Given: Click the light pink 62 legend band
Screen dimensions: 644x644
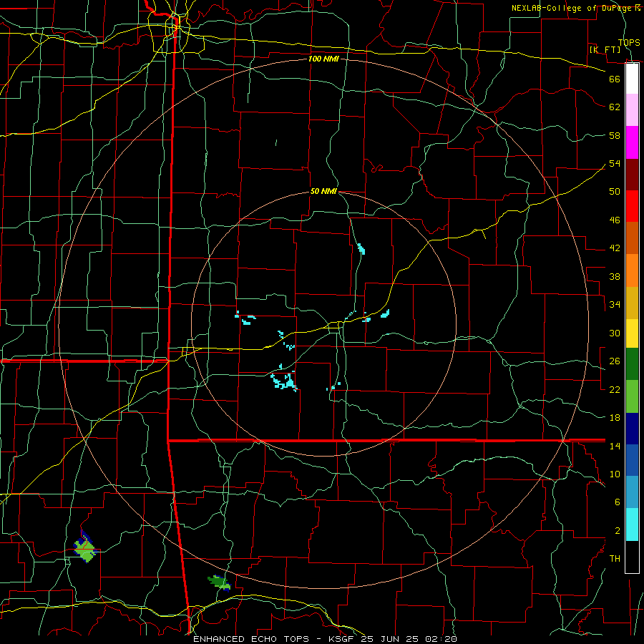Looking at the screenshot, I should pos(632,109).
